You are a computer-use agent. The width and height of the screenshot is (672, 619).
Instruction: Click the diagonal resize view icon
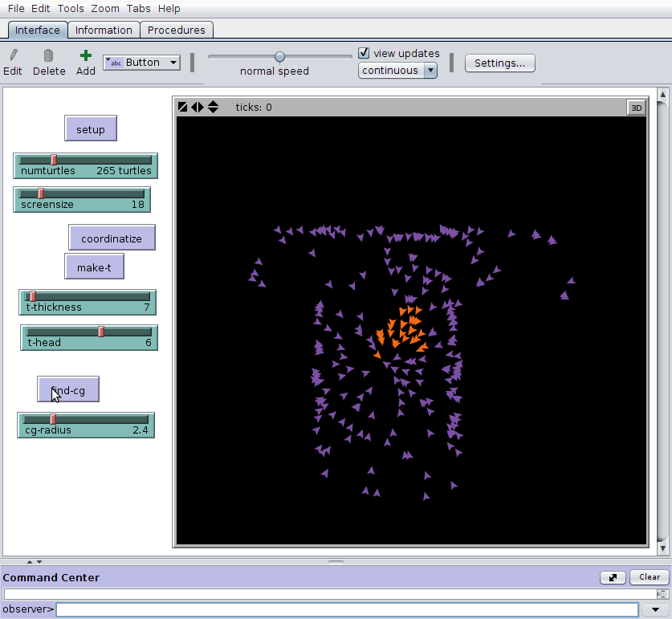click(x=182, y=107)
